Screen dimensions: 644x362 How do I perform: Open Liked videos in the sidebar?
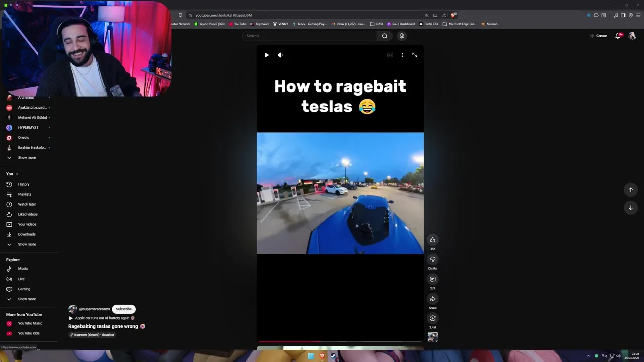[x=29, y=214]
